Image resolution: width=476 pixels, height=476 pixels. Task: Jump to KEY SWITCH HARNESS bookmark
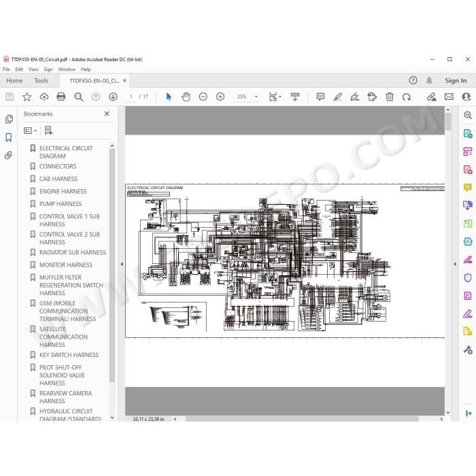click(69, 355)
